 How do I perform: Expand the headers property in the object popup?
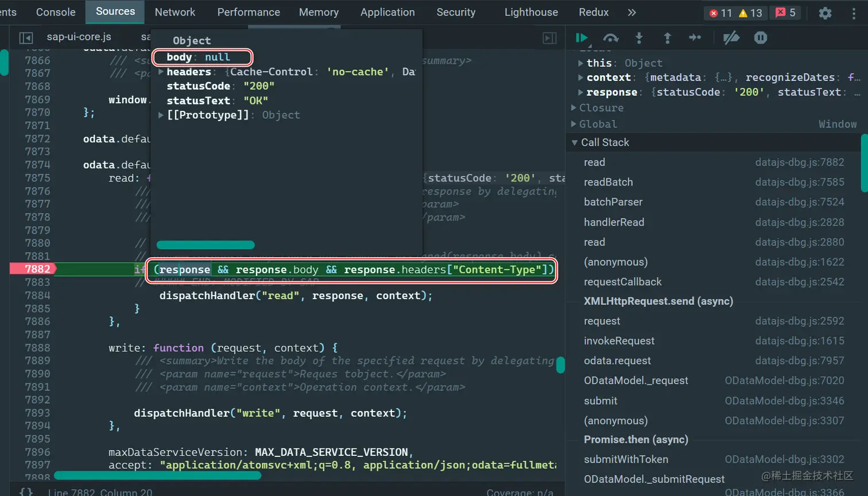pos(161,72)
